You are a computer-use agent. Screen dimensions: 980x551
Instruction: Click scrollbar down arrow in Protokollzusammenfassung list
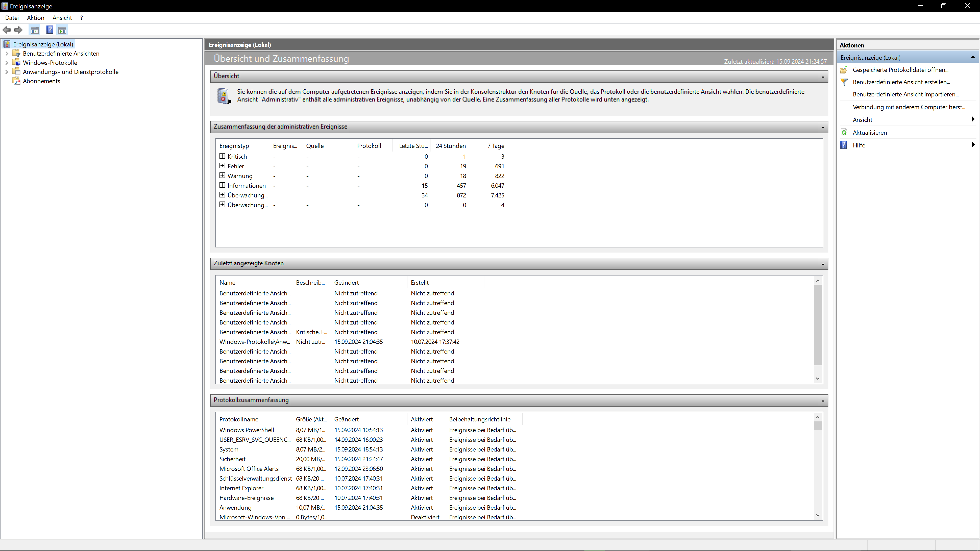[817, 516]
